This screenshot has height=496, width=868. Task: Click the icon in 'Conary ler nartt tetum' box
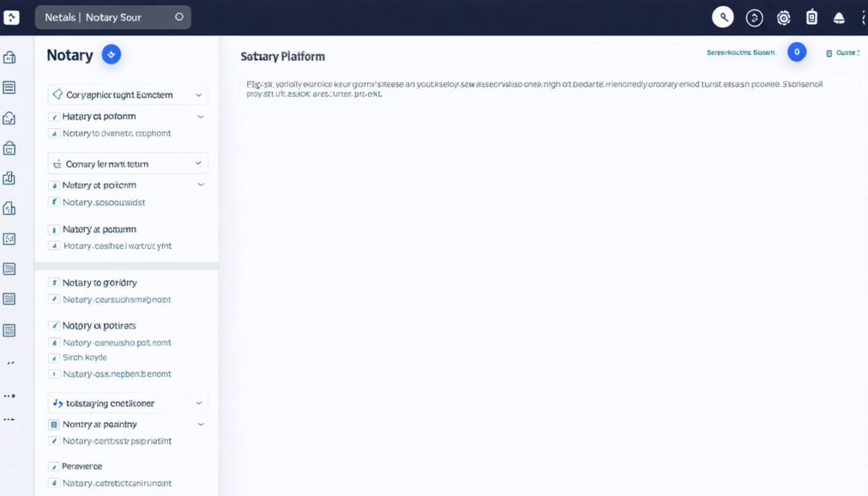click(x=57, y=164)
